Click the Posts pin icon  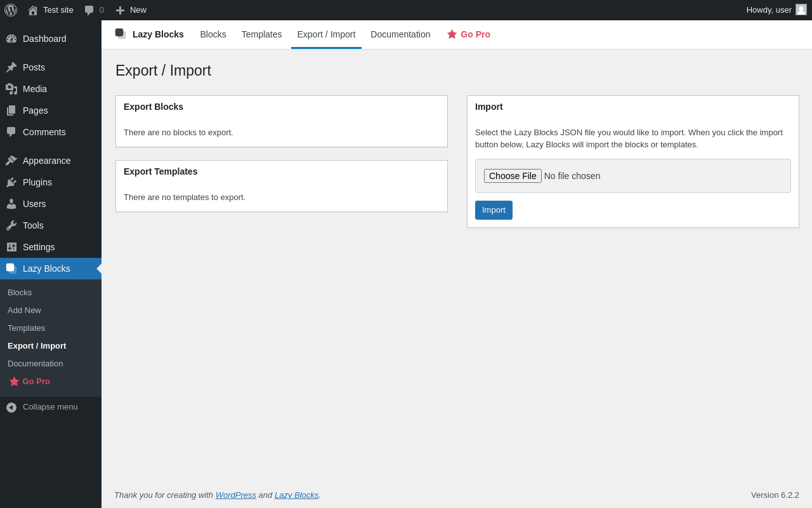click(x=11, y=67)
